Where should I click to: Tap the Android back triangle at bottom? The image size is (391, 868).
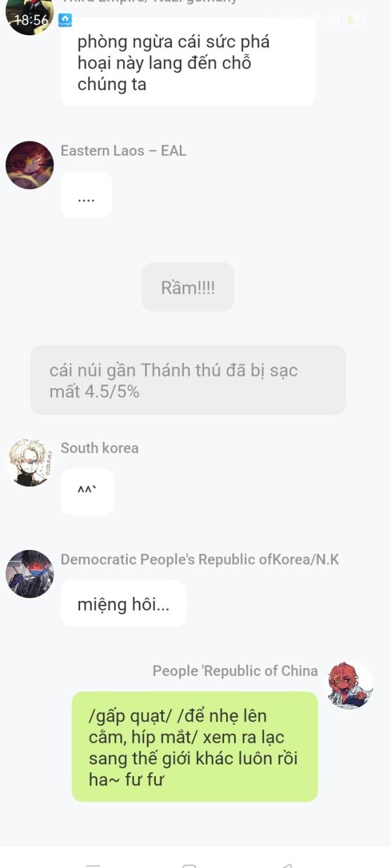point(287,865)
